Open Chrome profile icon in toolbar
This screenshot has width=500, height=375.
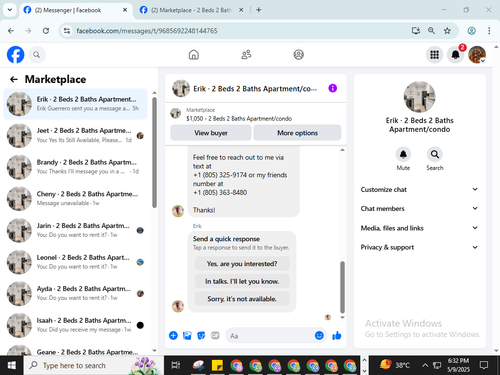[471, 31]
